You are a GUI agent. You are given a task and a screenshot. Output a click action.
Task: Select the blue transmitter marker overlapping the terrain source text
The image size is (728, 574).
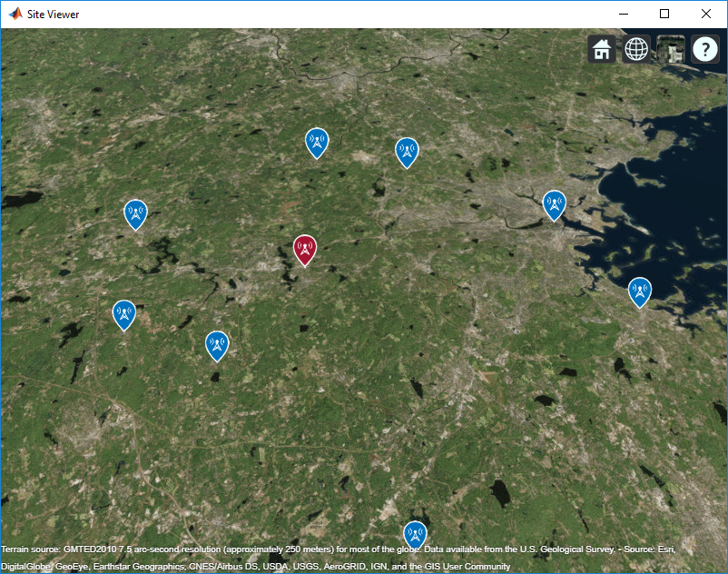pos(415,534)
